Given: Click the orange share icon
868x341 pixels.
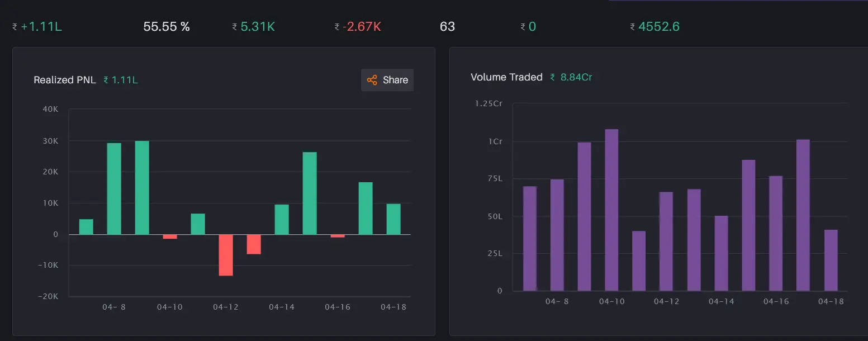Looking at the screenshot, I should point(372,80).
